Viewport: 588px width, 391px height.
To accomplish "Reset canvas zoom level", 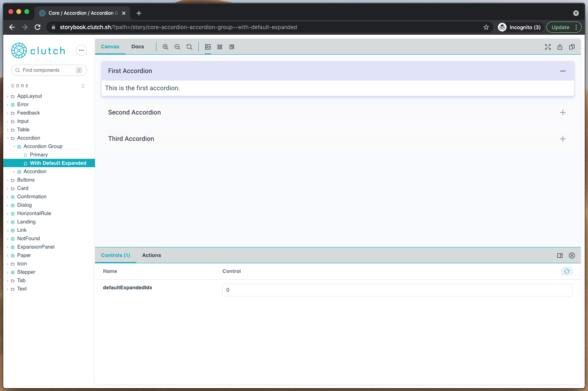I will click(x=189, y=47).
